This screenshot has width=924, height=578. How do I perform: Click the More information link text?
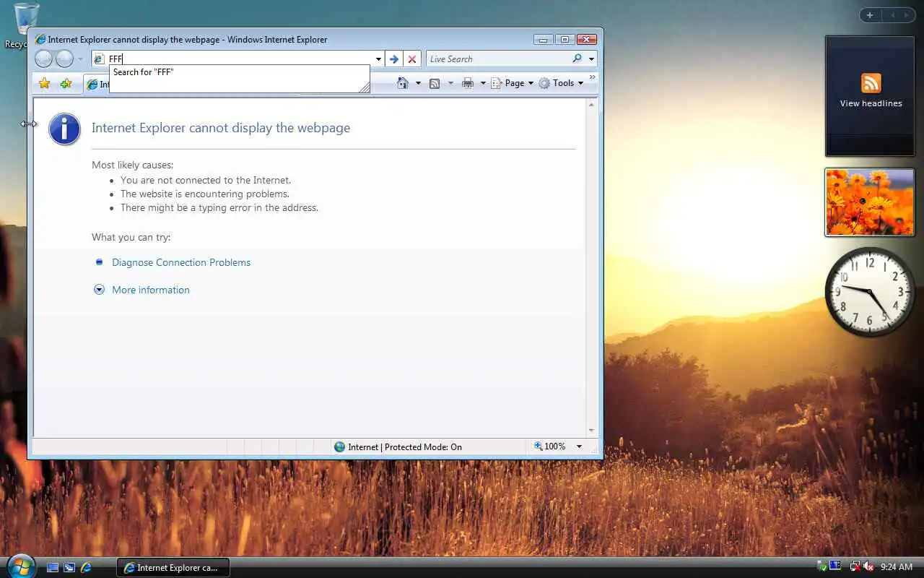151,290
